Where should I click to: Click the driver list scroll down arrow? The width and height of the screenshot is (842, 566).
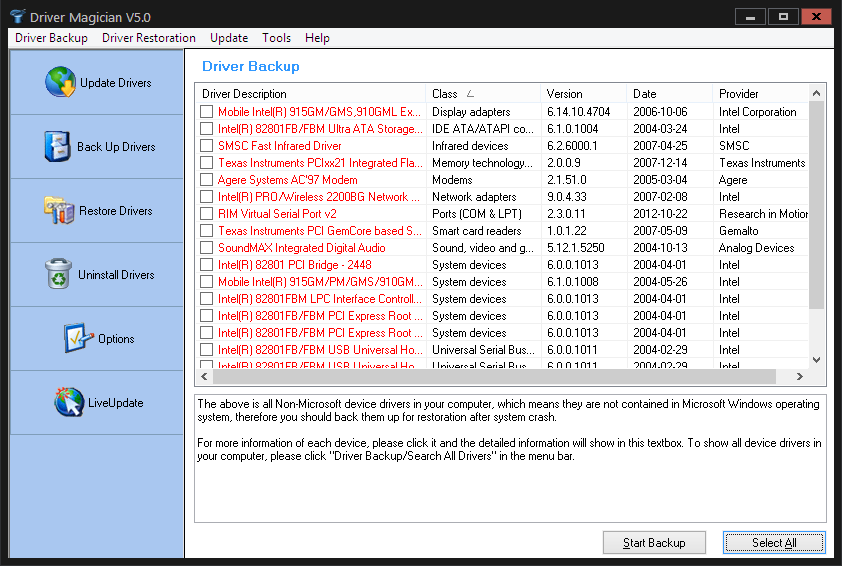(816, 360)
